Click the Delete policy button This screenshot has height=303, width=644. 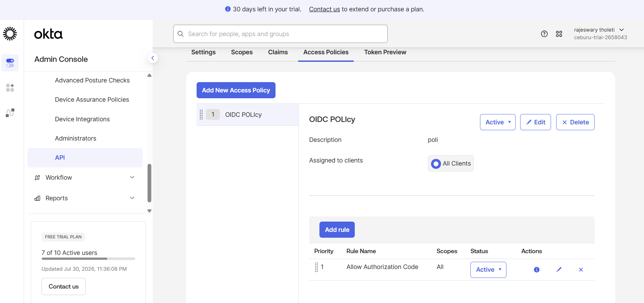575,122
